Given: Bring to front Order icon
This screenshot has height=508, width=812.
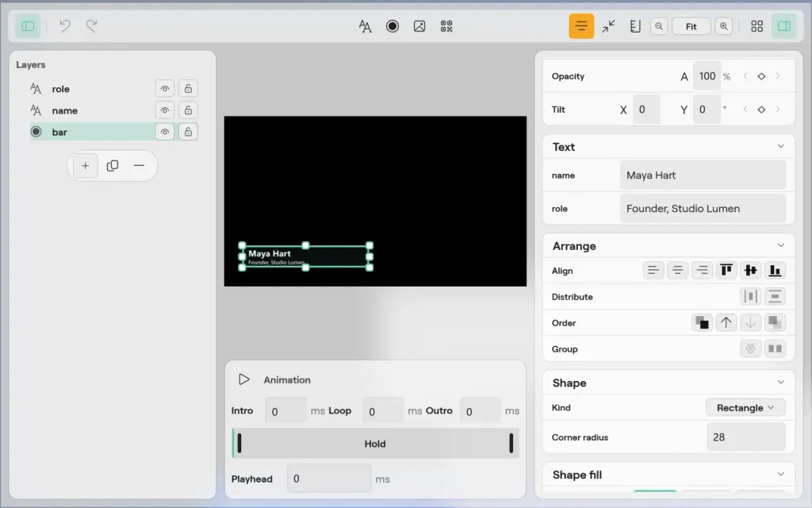Looking at the screenshot, I should [702, 322].
